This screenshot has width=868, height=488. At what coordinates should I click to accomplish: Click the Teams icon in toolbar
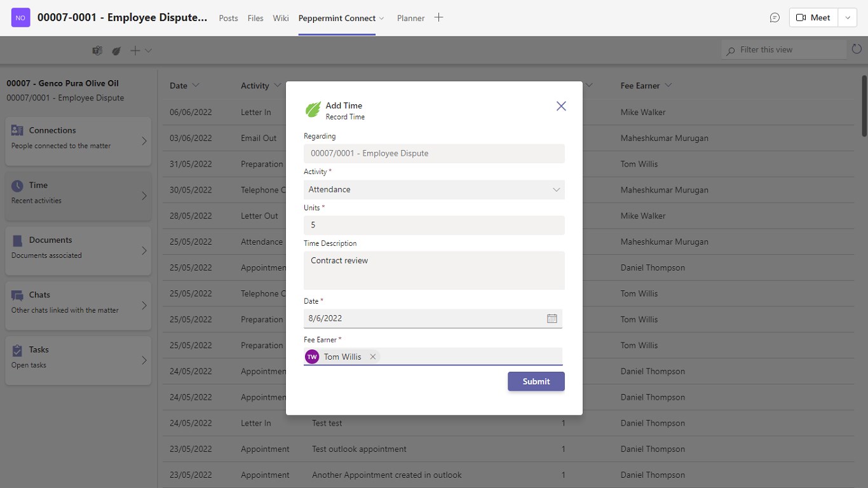point(97,51)
